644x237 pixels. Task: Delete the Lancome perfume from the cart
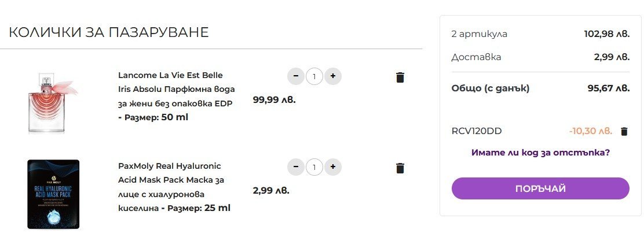pos(400,77)
